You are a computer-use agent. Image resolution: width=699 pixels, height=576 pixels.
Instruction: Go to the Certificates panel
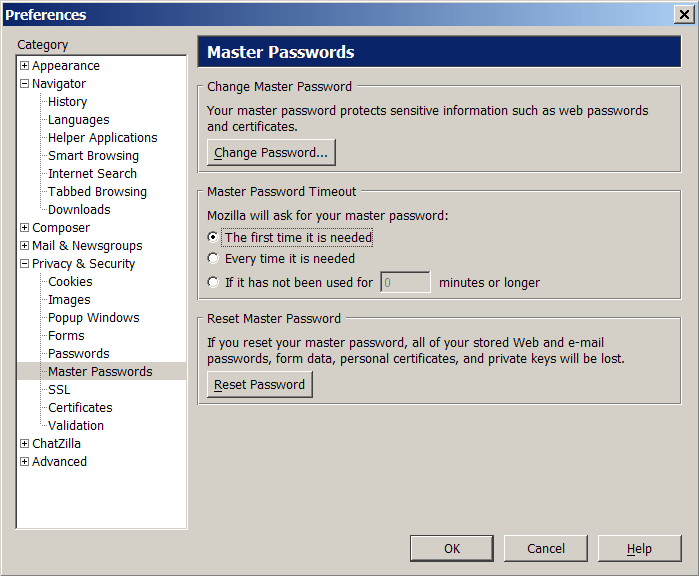(80, 408)
